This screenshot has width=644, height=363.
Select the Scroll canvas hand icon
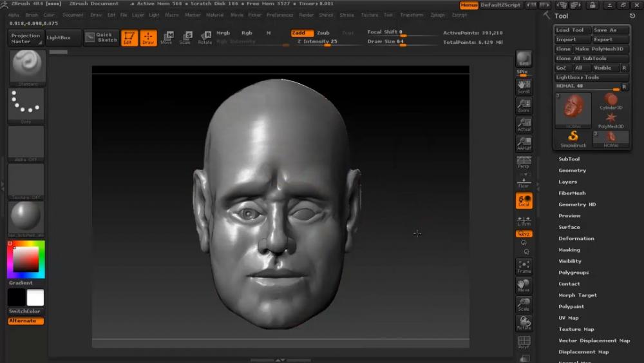point(524,86)
